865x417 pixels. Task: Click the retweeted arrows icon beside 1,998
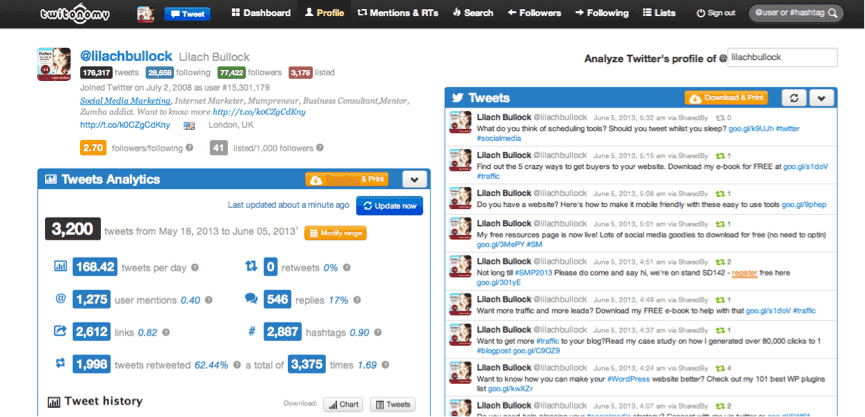(60, 363)
